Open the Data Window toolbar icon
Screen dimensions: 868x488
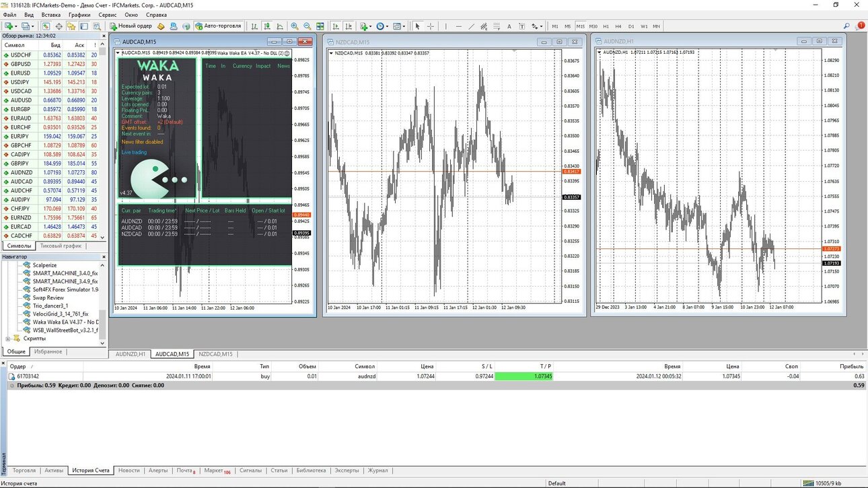(59, 26)
